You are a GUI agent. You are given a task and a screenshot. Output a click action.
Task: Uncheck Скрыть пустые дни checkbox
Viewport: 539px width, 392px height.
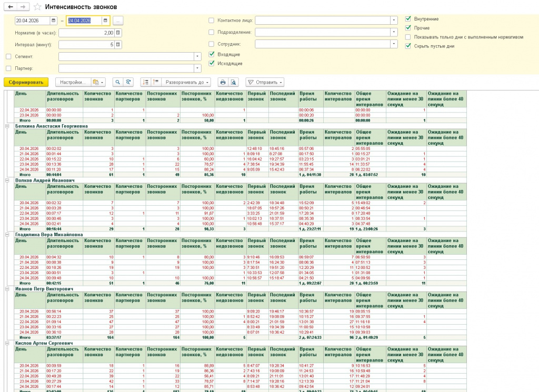(x=408, y=46)
